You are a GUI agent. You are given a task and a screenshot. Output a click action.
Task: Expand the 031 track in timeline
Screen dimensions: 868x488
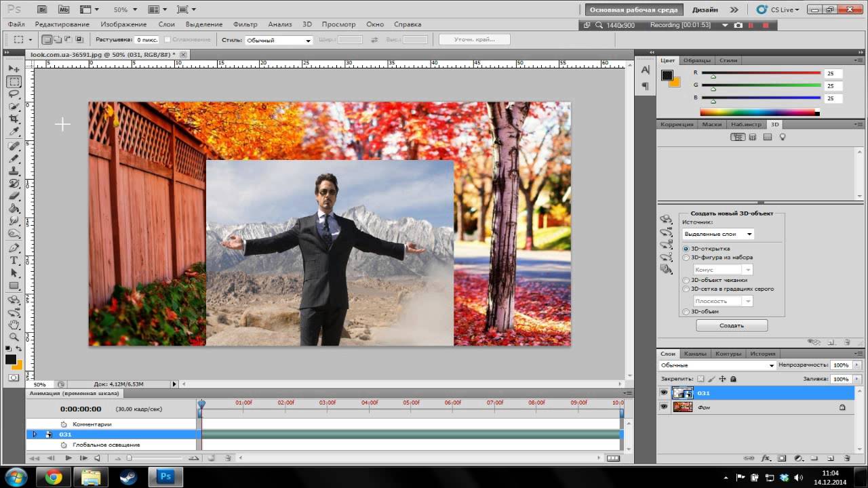35,434
